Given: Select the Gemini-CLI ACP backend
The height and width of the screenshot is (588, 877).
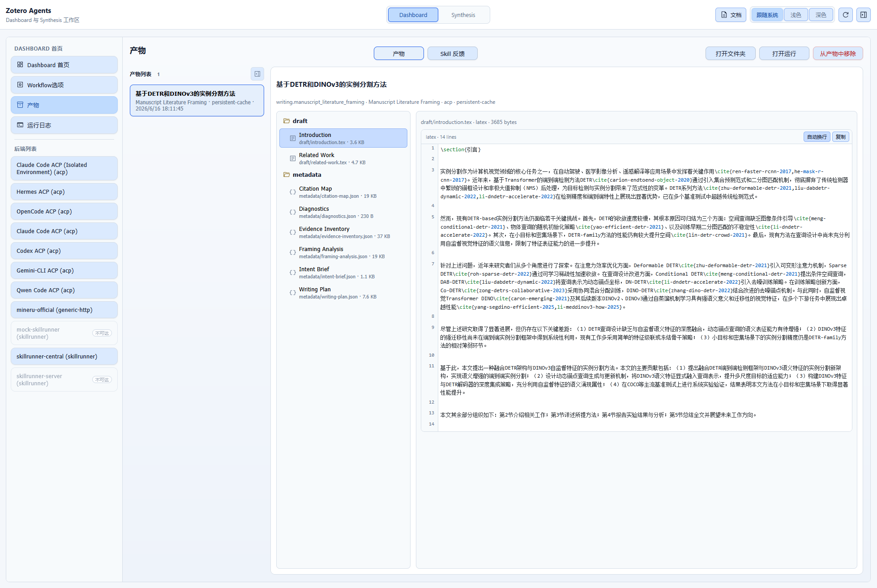Looking at the screenshot, I should click(x=64, y=270).
